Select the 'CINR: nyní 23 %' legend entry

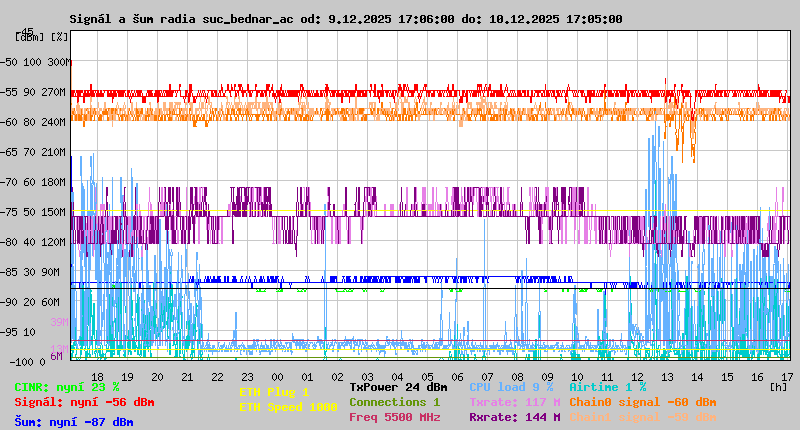tap(67, 387)
